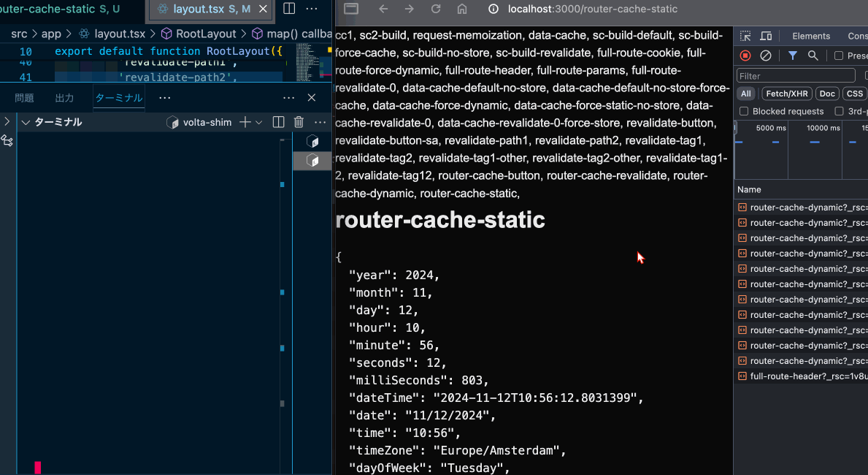Viewport: 868px width, 475px height.
Task: Check 3rd-party requests checkbox
Action: pyautogui.click(x=840, y=111)
